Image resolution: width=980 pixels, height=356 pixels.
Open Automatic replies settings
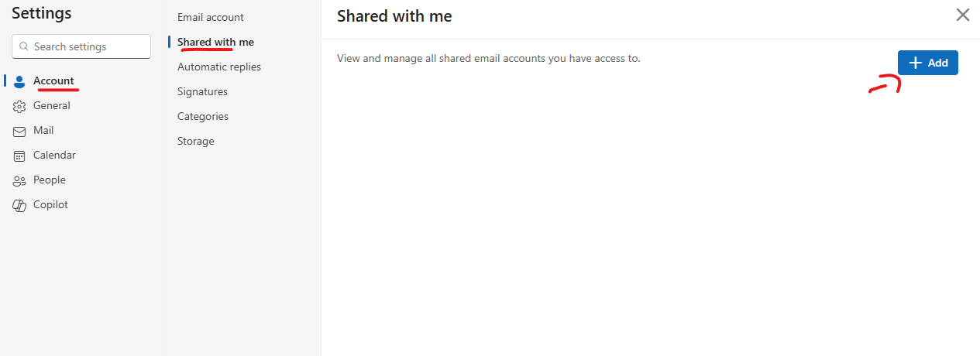[219, 67]
